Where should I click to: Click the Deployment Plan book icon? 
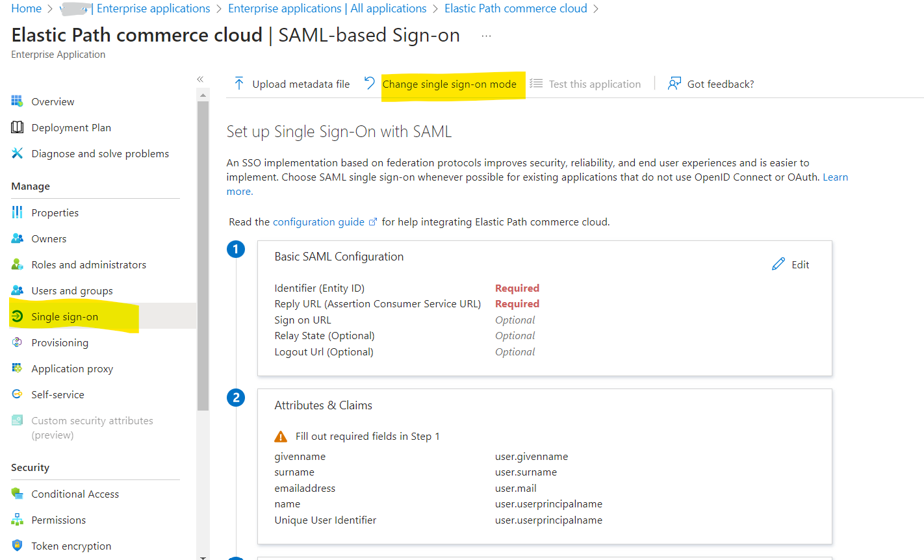click(17, 127)
